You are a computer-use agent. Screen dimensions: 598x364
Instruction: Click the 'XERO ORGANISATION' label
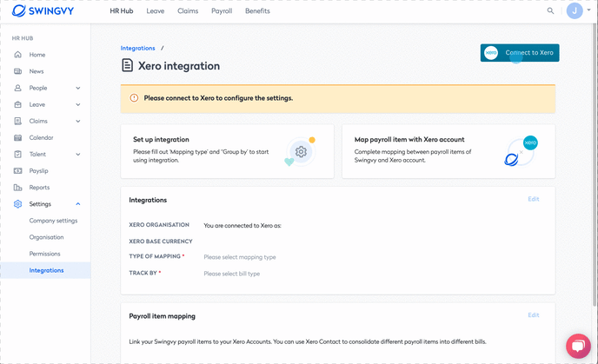(x=159, y=225)
